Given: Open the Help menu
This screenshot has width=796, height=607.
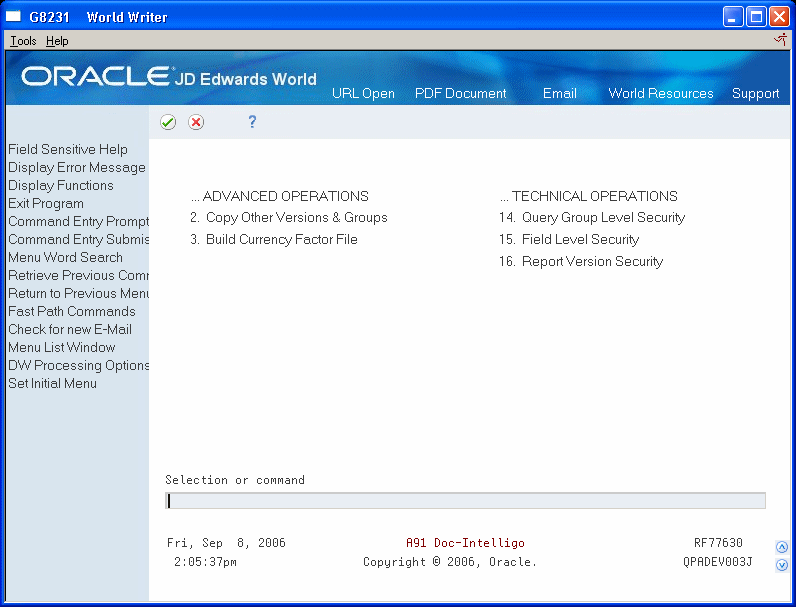Looking at the screenshot, I should (57, 41).
